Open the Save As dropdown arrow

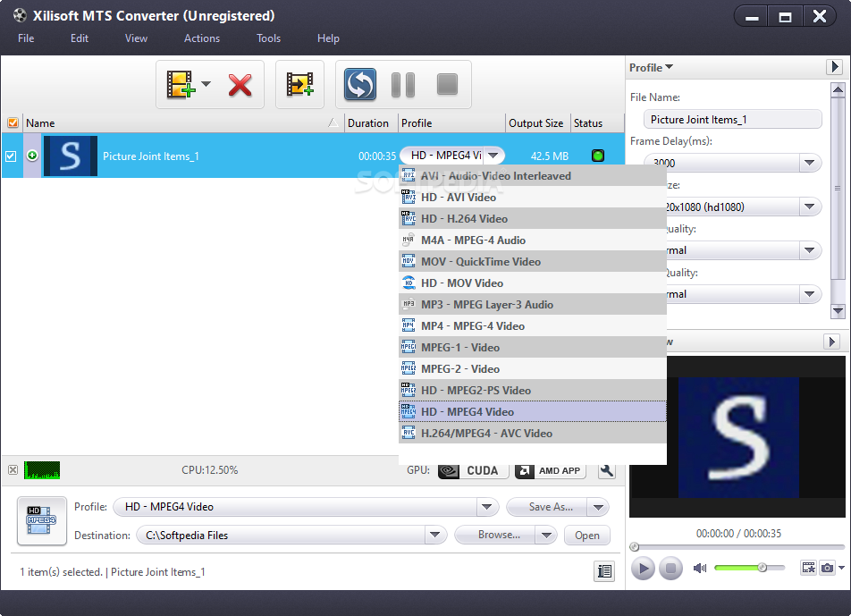(598, 508)
